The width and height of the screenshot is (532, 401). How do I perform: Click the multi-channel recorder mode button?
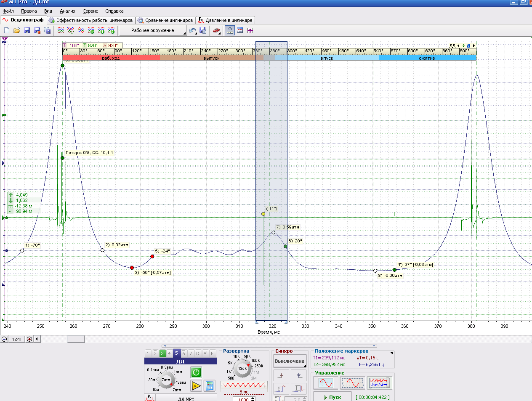(380, 383)
